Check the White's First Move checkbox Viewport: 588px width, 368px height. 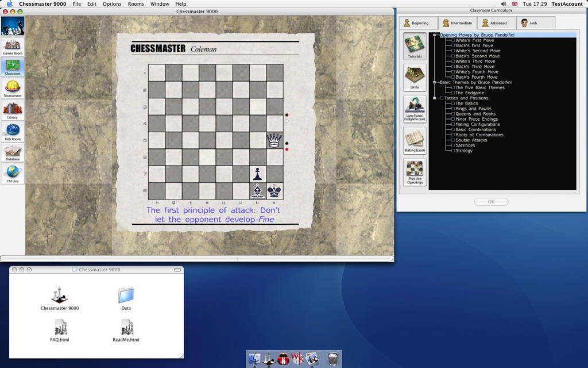[453, 40]
